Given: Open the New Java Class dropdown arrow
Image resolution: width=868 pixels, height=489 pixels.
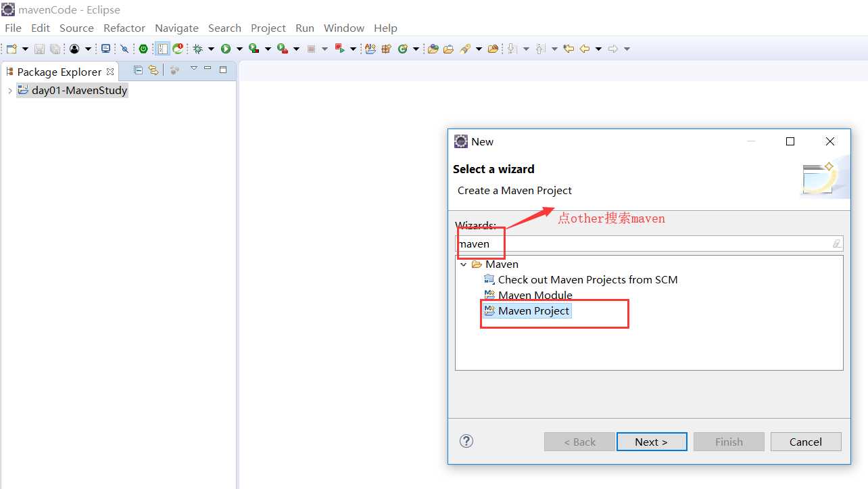Looking at the screenshot, I should (x=416, y=49).
